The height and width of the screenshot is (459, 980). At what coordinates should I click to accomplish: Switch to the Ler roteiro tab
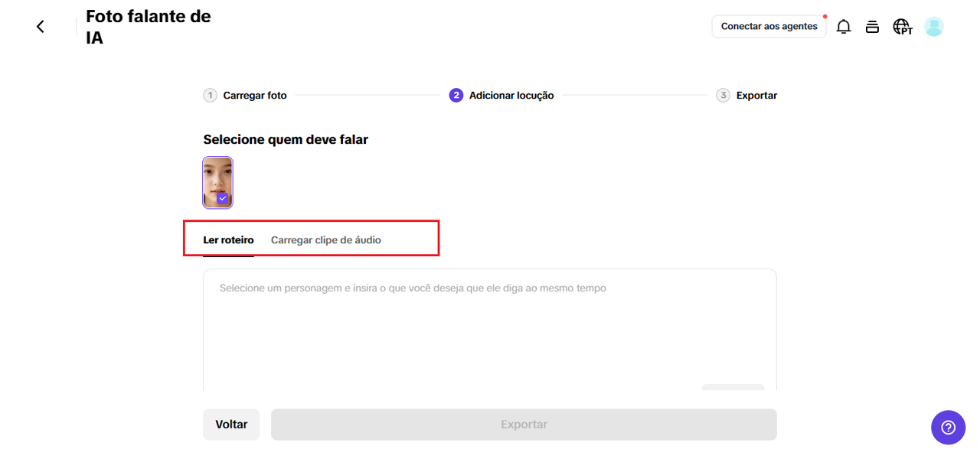click(228, 240)
